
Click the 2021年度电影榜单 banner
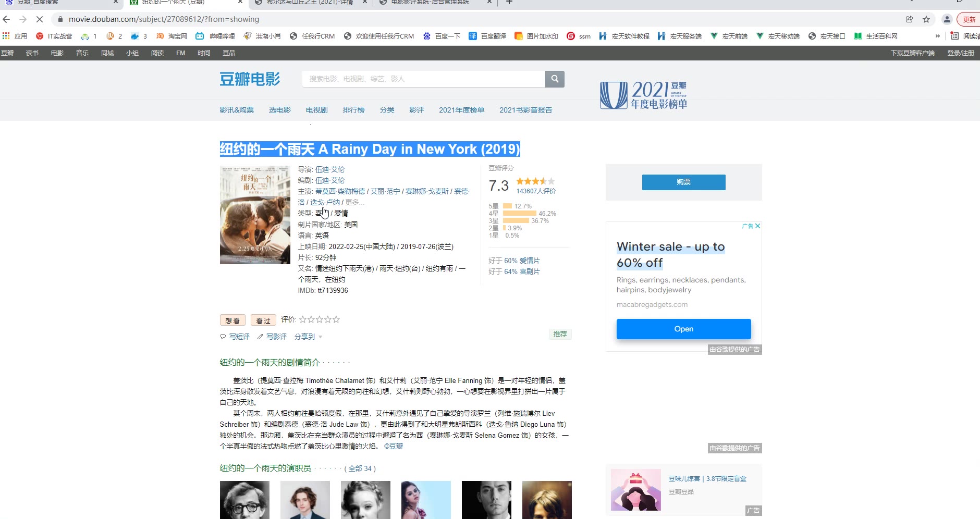click(644, 95)
